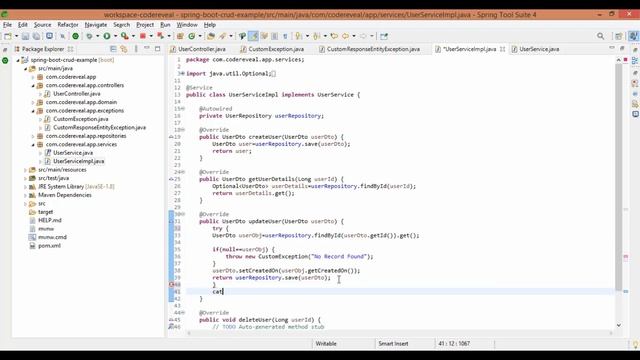The width and height of the screenshot is (640, 360).
Task: Open the Source menu
Action: [x=42, y=25]
